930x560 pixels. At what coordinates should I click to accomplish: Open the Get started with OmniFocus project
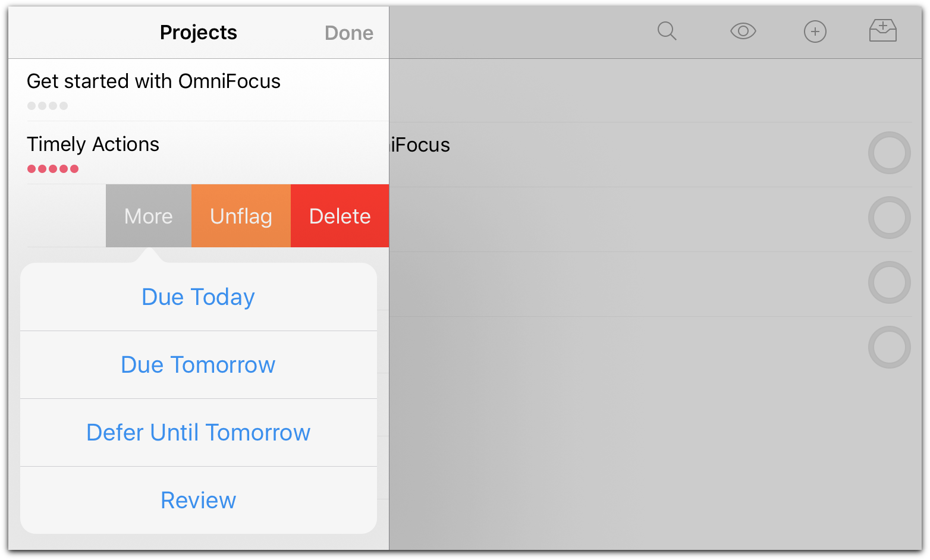coord(153,81)
